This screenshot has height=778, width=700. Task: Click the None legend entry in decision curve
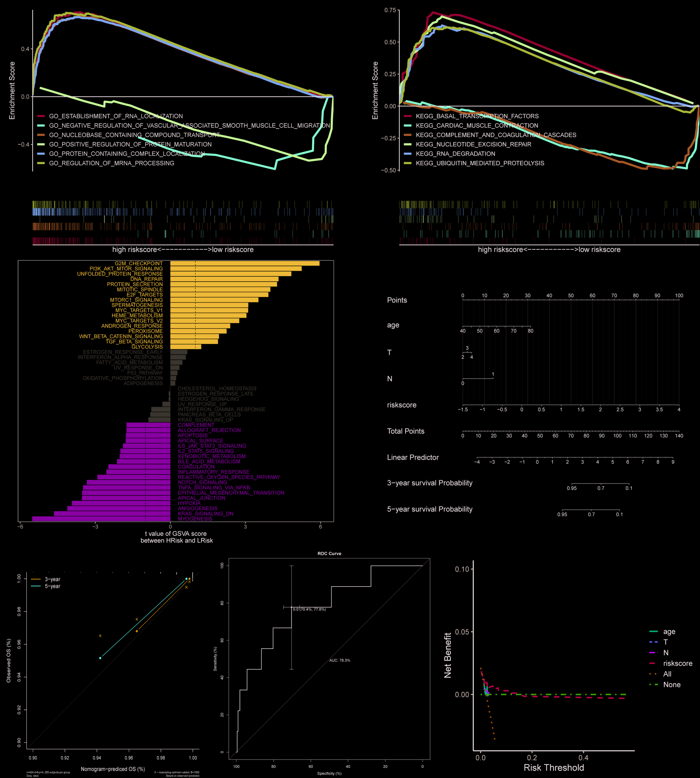(x=671, y=685)
